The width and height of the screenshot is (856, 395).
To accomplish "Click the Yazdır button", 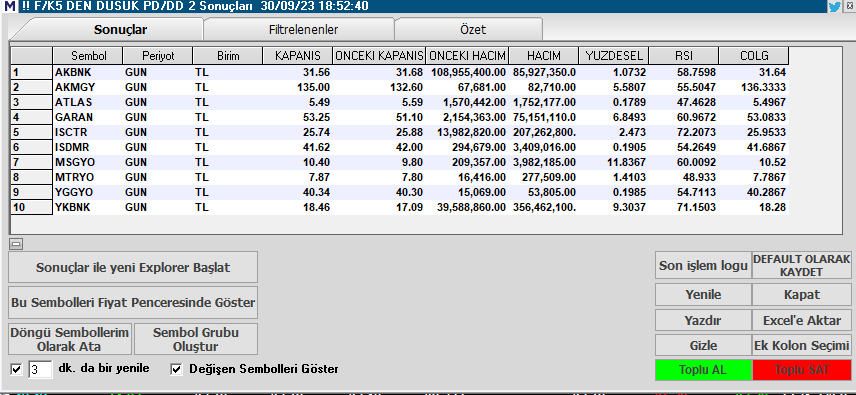I will [x=703, y=320].
